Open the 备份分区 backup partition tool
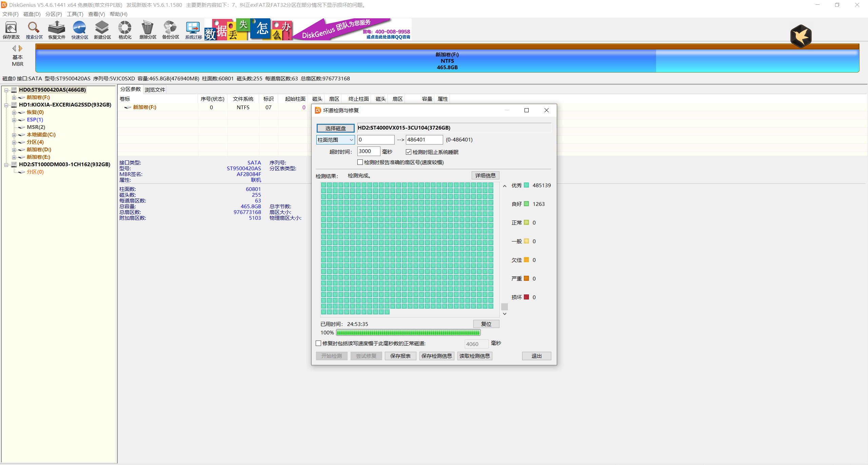The height and width of the screenshot is (465, 868). tap(171, 30)
